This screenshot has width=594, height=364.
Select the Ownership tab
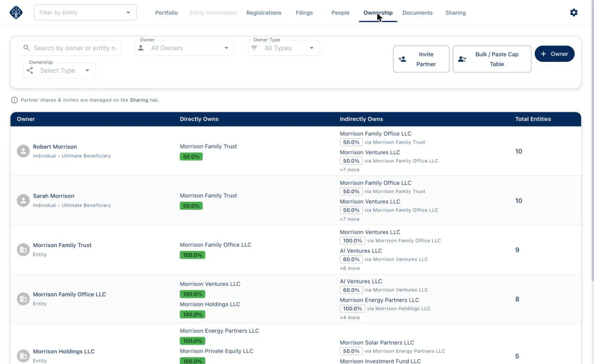[378, 13]
